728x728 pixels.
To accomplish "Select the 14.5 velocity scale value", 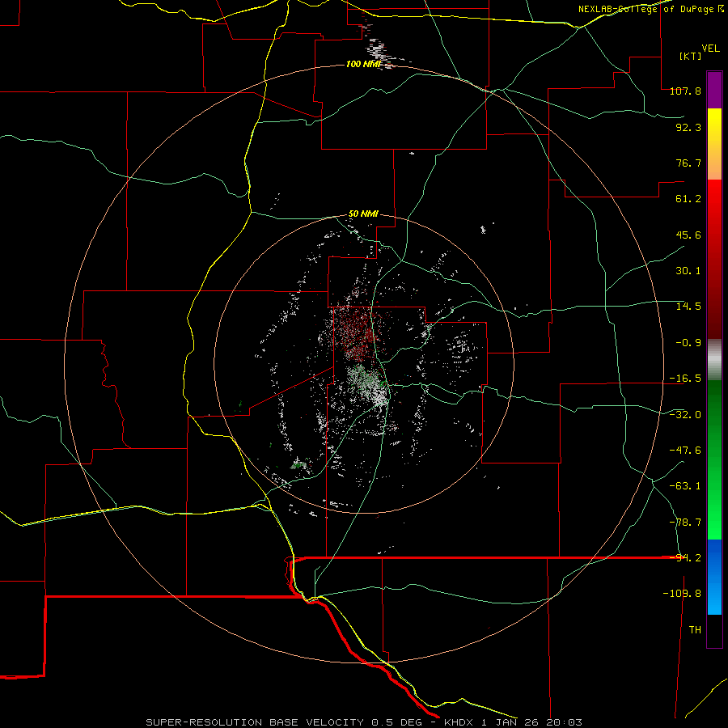I will (x=688, y=307).
